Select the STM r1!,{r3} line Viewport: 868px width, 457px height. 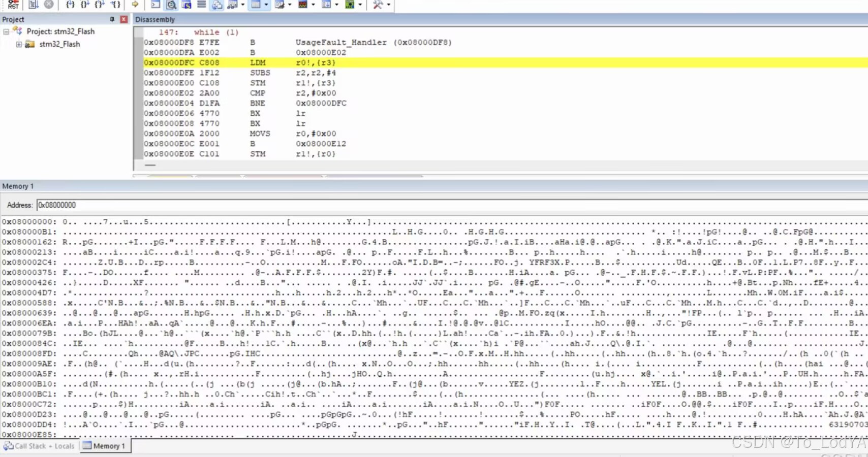click(505, 83)
